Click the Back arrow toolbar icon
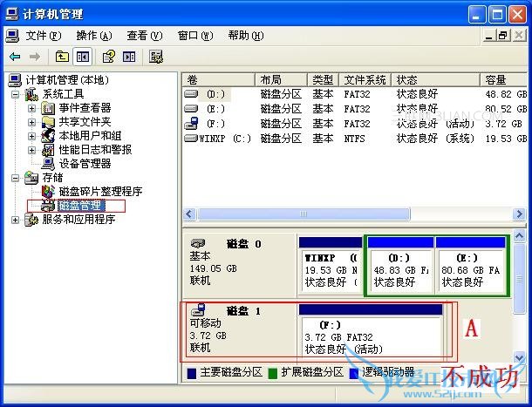 [15, 57]
